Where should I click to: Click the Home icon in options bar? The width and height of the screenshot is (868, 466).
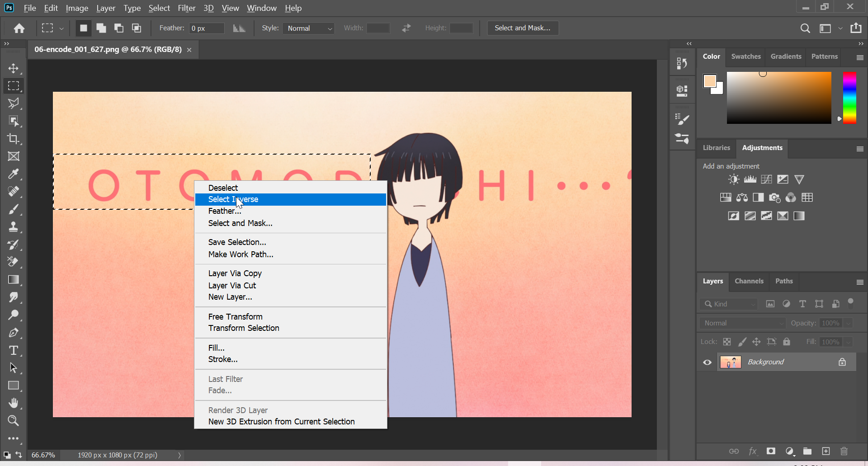(x=19, y=28)
